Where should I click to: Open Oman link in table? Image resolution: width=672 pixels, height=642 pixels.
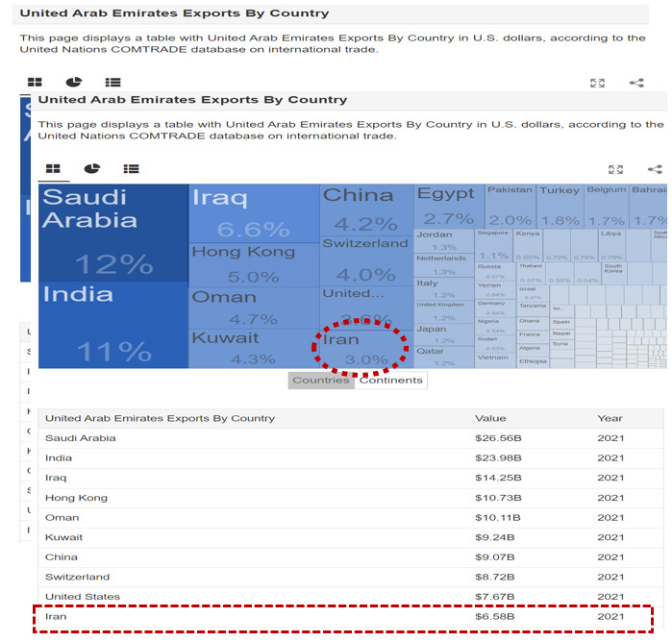coord(62,517)
